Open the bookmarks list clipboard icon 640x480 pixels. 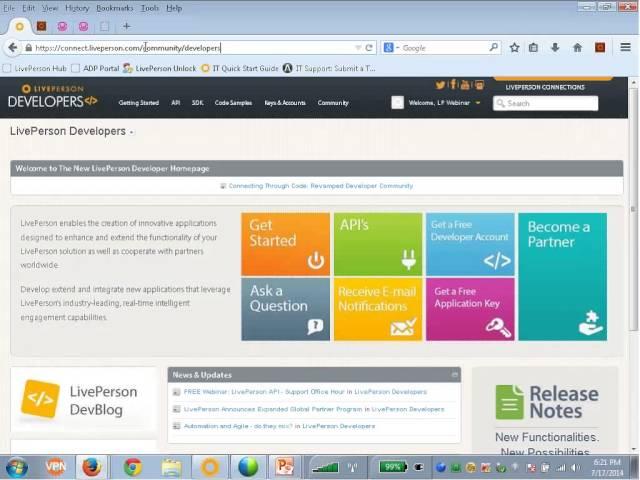coord(533,48)
